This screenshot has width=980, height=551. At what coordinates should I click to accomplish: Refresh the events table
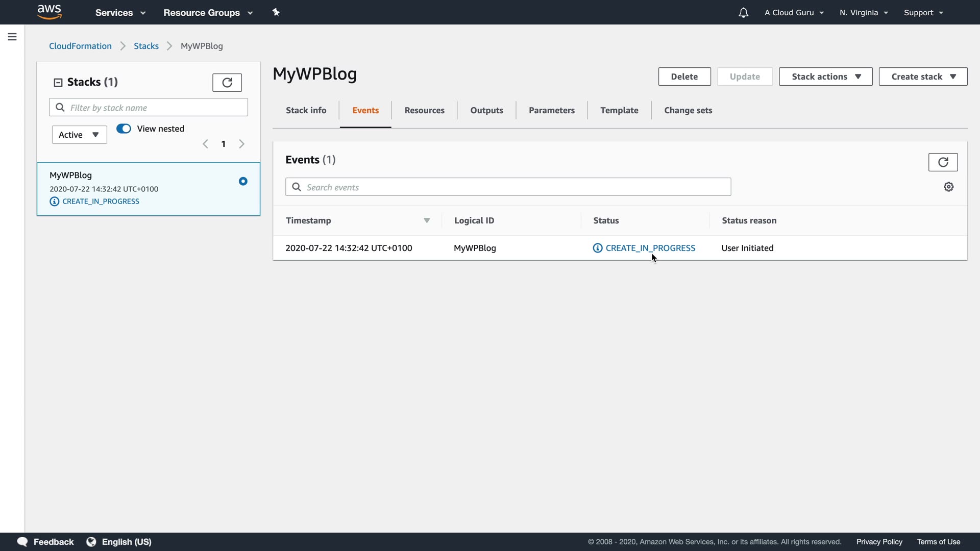click(x=943, y=162)
